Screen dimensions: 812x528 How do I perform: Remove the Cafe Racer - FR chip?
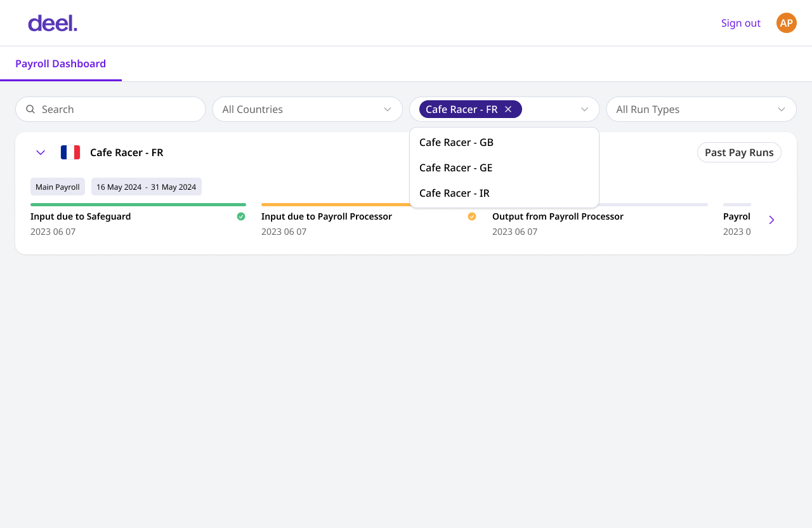pyautogui.click(x=508, y=109)
